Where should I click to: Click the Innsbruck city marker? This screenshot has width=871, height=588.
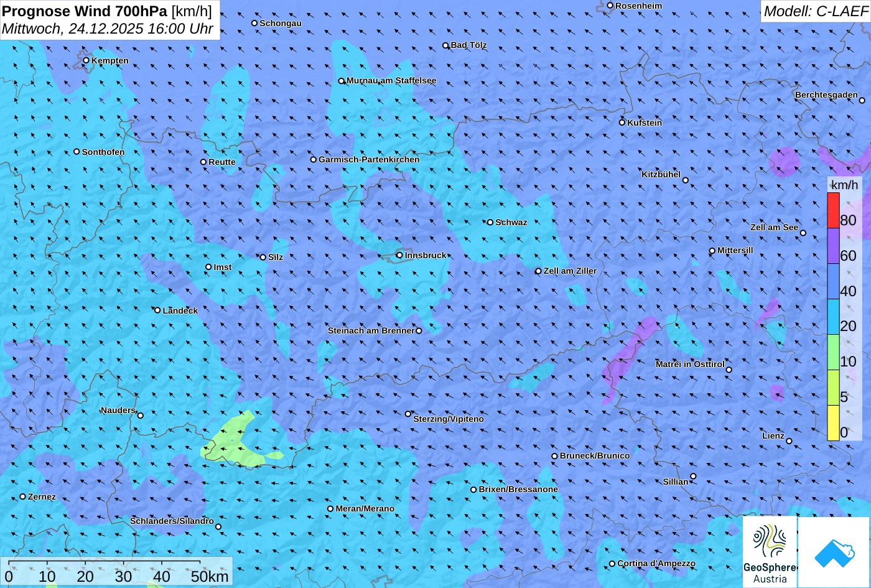[400, 255]
